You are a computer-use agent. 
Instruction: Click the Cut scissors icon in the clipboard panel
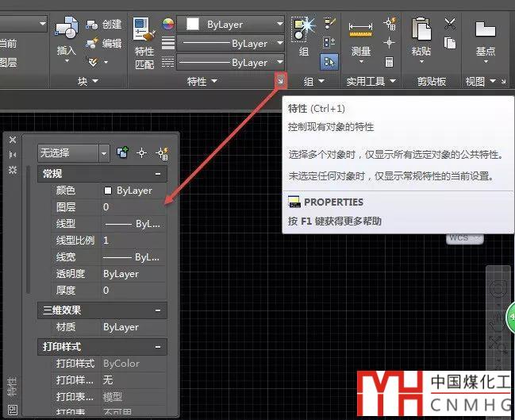[450, 24]
